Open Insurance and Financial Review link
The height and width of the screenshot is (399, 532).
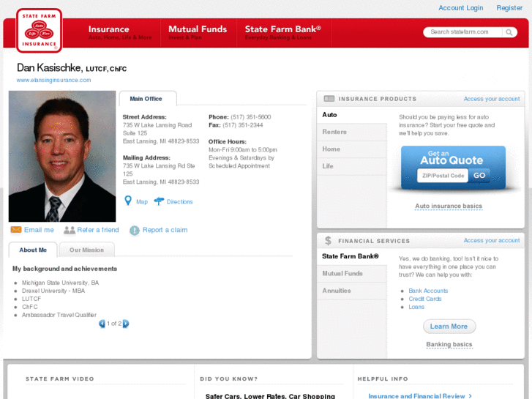[x=420, y=396]
